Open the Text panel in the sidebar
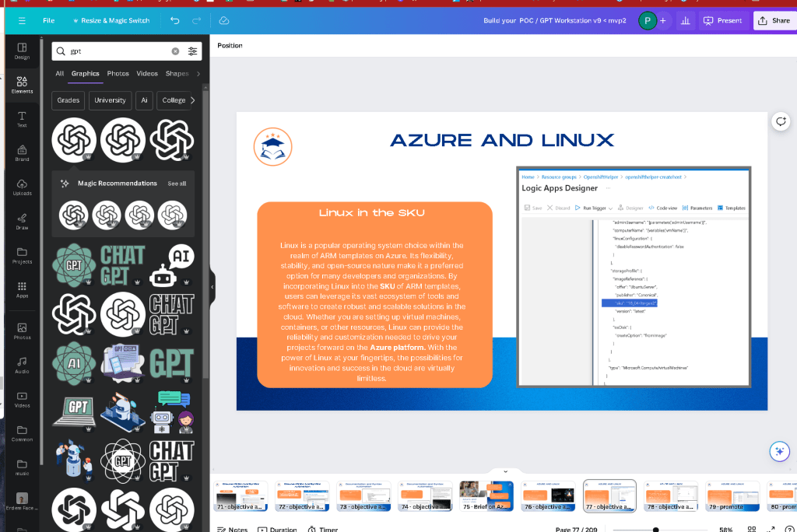The width and height of the screenshot is (797, 532). 22,119
